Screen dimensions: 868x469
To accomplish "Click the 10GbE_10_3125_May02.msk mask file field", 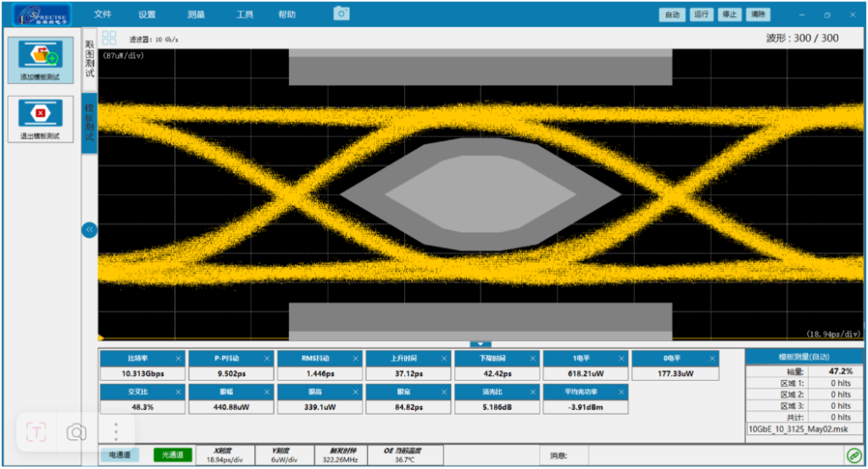I will click(x=798, y=429).
